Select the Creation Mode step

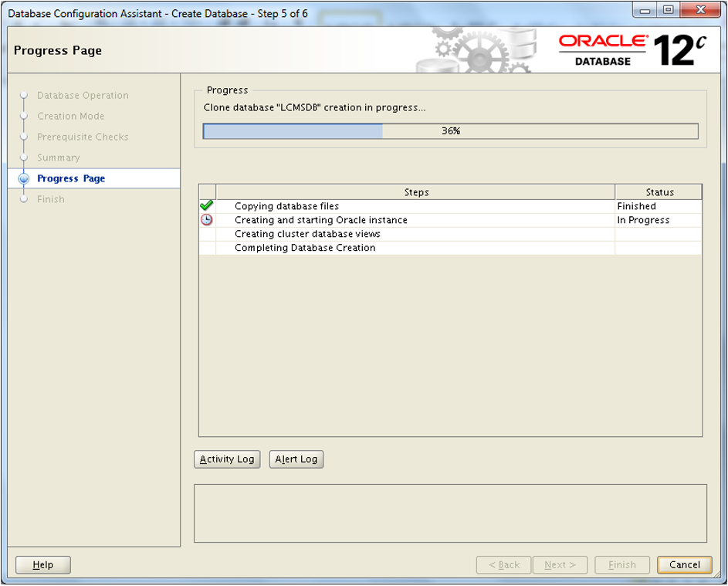click(x=70, y=116)
